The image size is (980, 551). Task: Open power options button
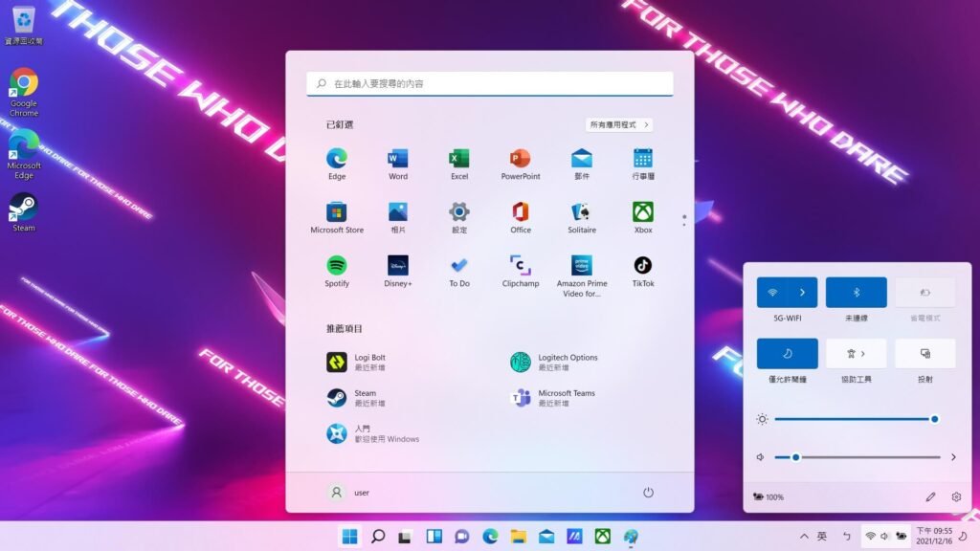point(648,493)
